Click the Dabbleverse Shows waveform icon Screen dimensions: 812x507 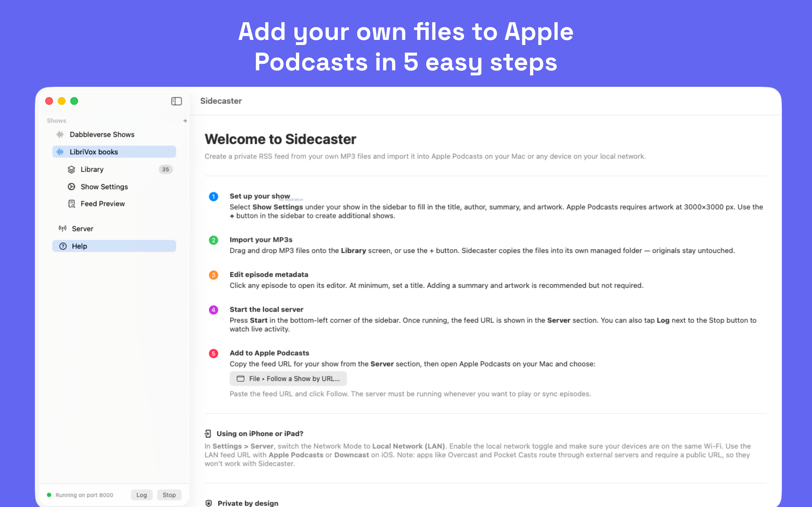coord(60,134)
